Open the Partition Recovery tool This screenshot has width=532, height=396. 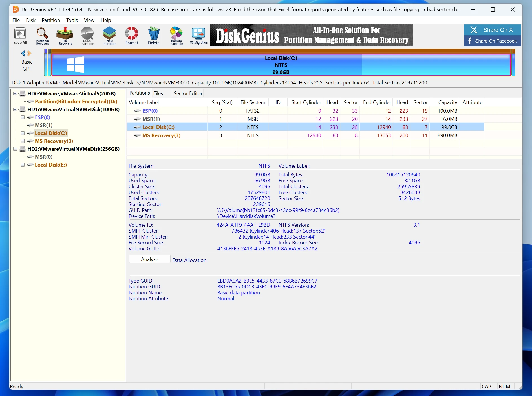point(43,36)
